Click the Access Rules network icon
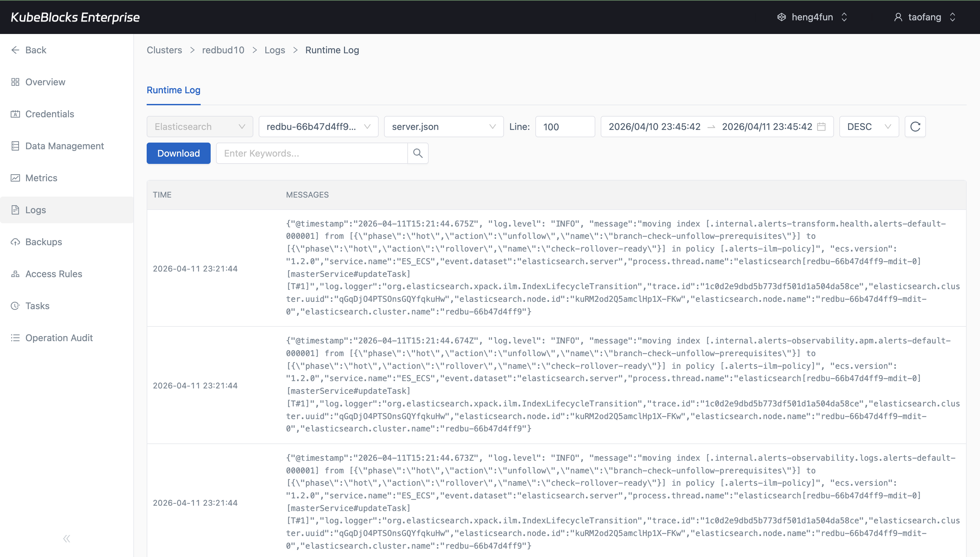This screenshot has height=557, width=980. [x=15, y=274]
